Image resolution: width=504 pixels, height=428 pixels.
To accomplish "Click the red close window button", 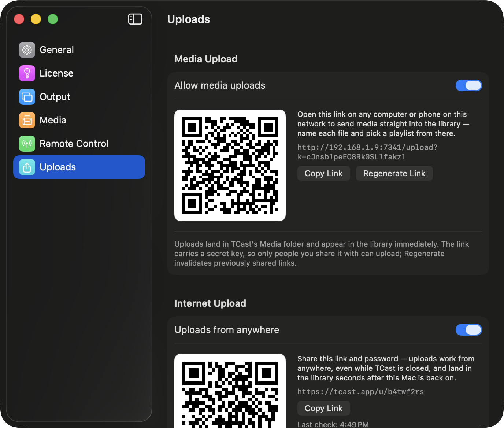I will [x=19, y=19].
